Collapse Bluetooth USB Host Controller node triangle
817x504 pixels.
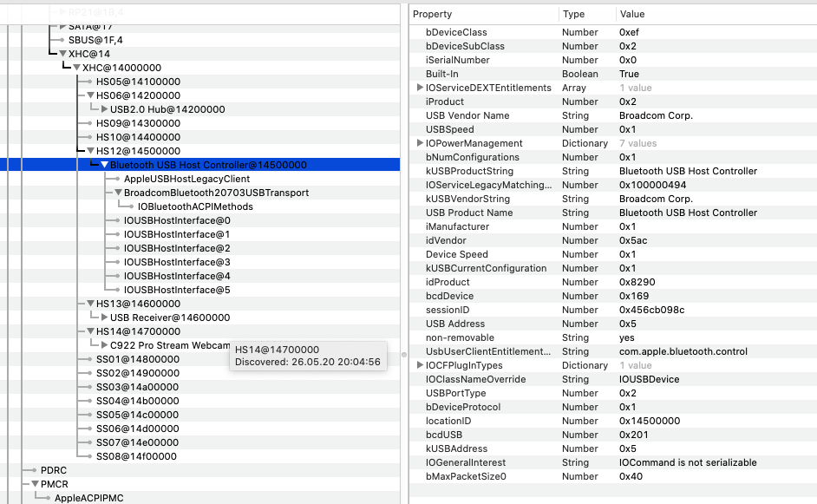tap(104, 165)
